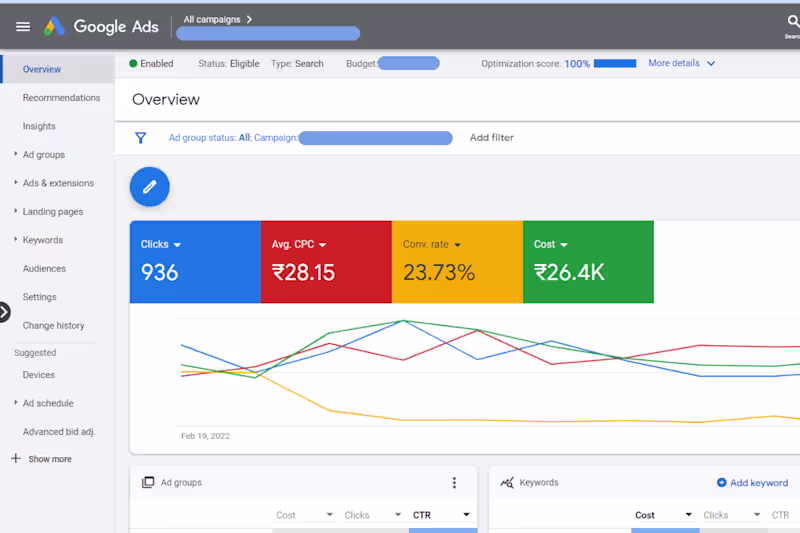800x533 pixels.
Task: Open CTR column dropdown in Ad groups card
Action: [x=466, y=515]
